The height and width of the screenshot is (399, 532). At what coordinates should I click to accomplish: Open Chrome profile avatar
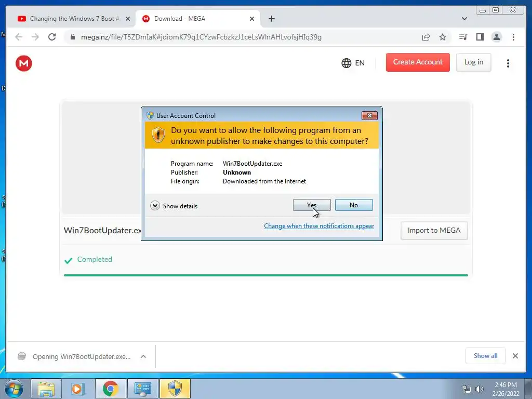pyautogui.click(x=496, y=37)
